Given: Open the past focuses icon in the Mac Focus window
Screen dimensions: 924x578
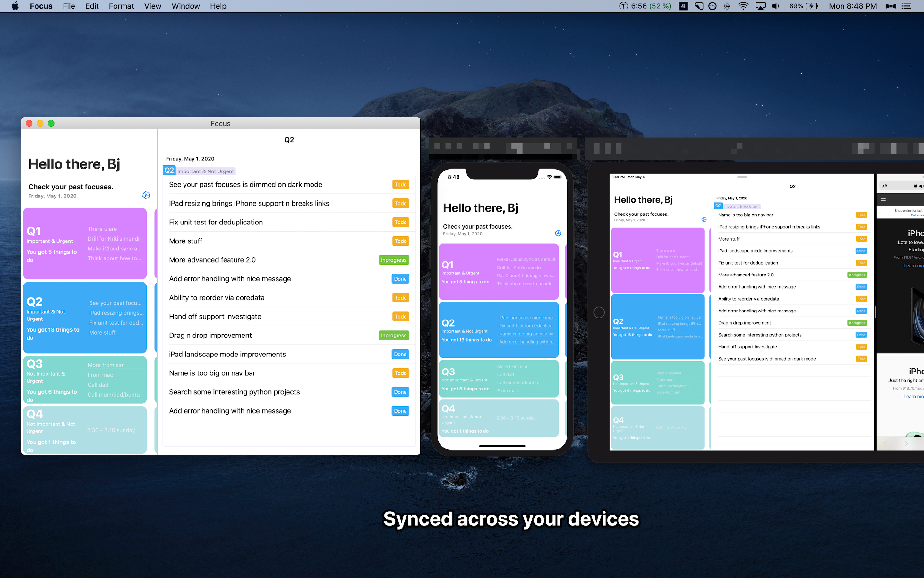Looking at the screenshot, I should (146, 195).
